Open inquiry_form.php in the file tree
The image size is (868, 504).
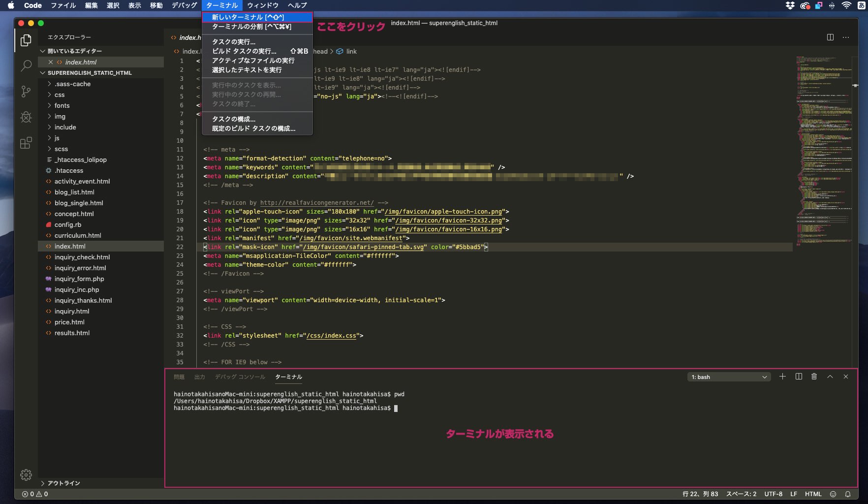pyautogui.click(x=79, y=279)
